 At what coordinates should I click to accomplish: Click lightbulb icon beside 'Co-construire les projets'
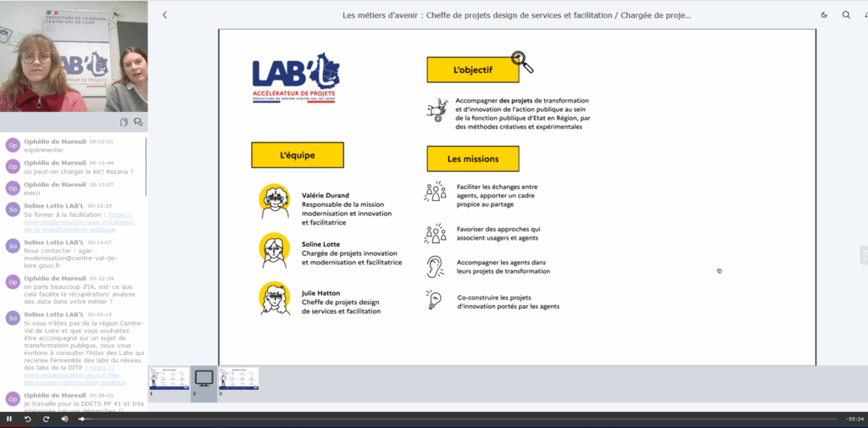[x=433, y=299]
